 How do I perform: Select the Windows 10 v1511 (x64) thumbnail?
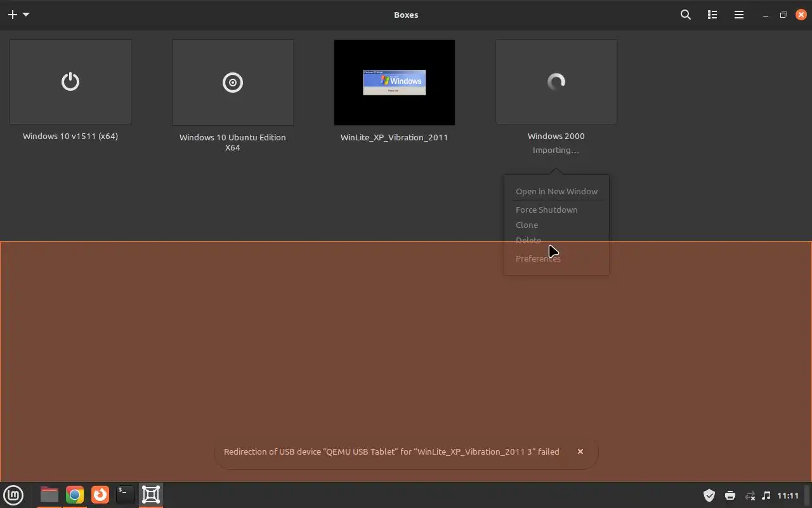click(70, 82)
